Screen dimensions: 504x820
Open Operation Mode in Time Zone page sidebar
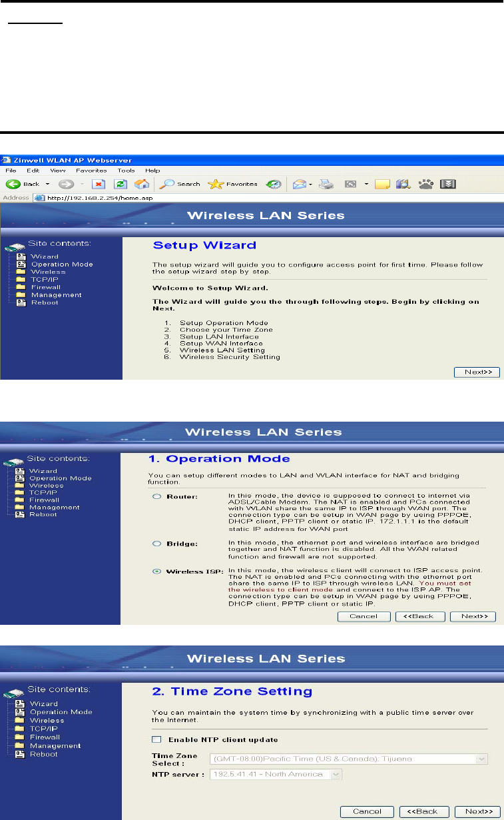[61, 712]
